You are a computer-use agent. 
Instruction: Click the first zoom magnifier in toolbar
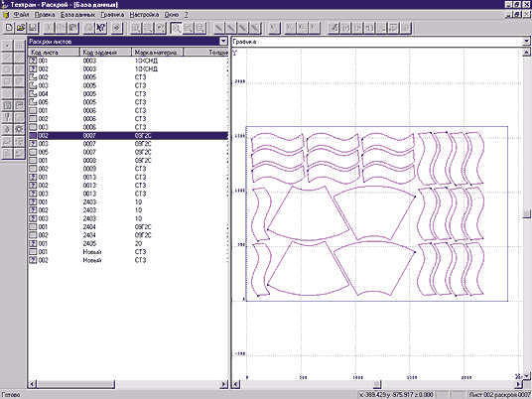click(136, 28)
